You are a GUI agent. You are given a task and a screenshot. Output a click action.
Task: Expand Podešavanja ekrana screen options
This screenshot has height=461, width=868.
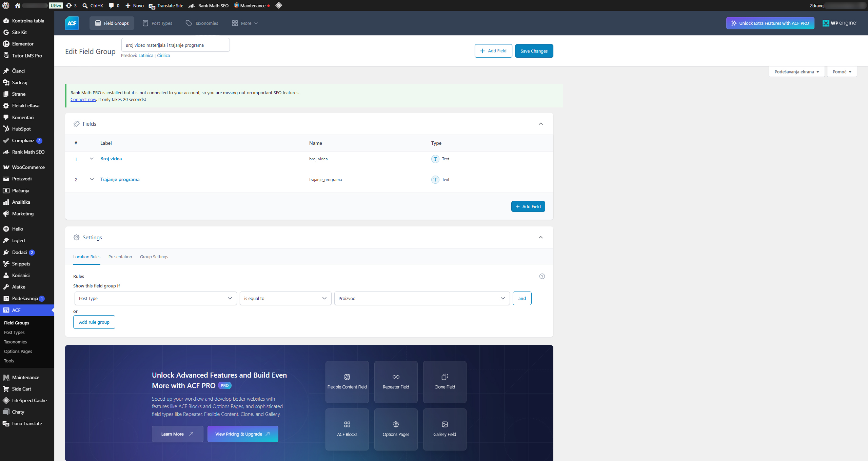click(797, 72)
